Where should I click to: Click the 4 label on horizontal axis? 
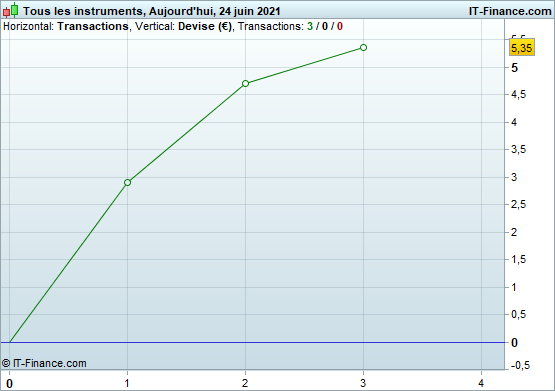pos(481,383)
